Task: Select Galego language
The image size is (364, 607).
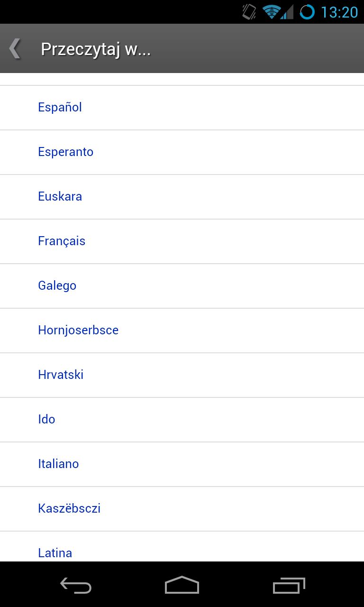Action: click(182, 286)
